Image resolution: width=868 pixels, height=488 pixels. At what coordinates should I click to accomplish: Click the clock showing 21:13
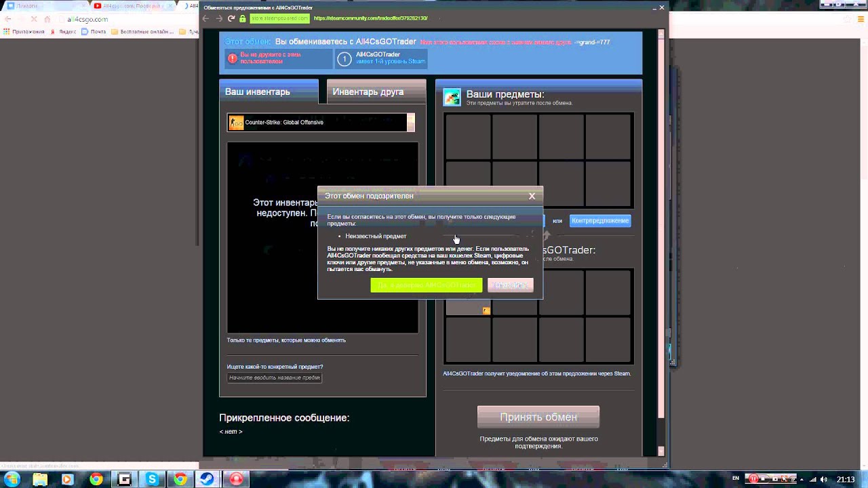point(846,479)
